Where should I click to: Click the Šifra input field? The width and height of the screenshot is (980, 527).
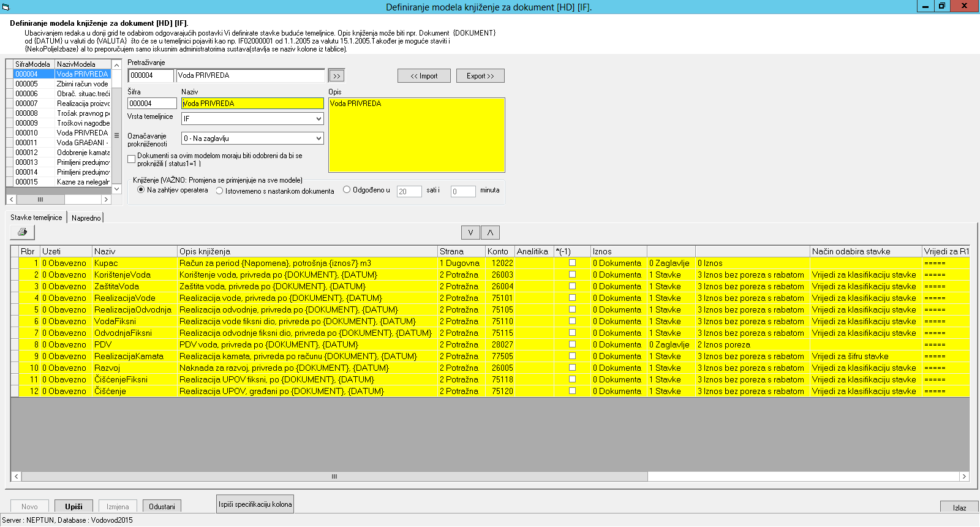pos(152,104)
